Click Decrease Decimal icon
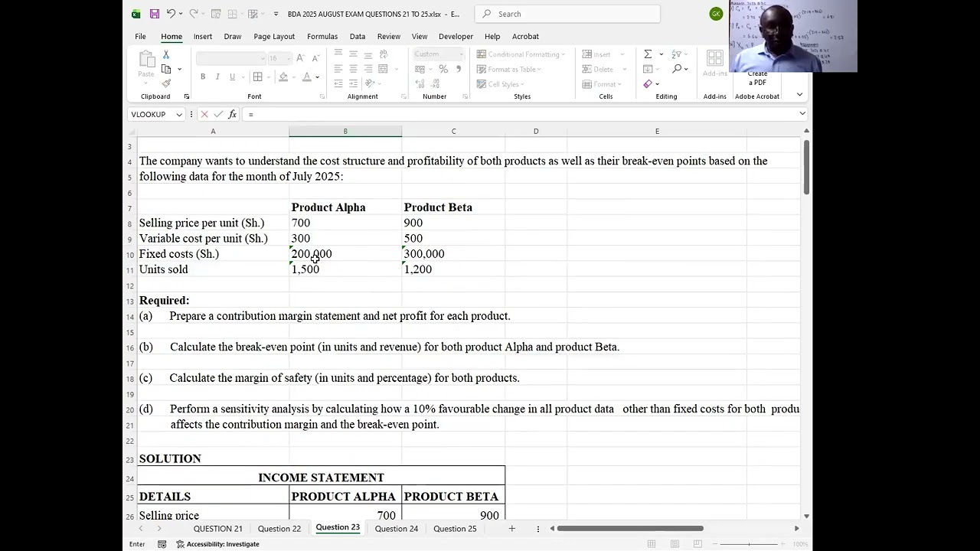Screen dimensions: 980x551 click(x=436, y=84)
